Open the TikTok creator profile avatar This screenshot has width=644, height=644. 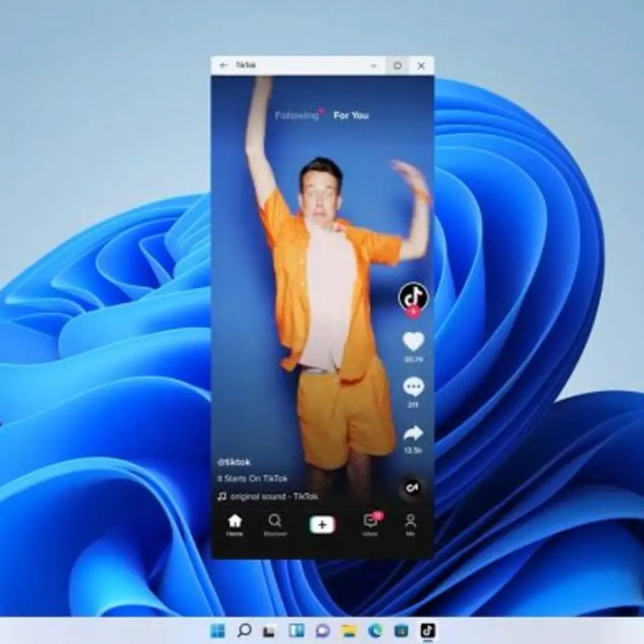(x=413, y=296)
